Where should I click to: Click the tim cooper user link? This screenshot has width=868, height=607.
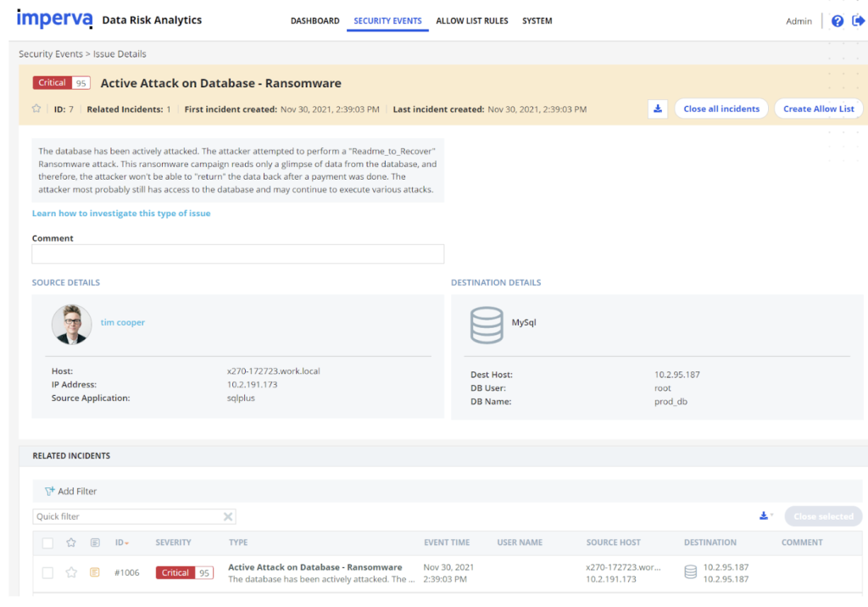click(122, 322)
